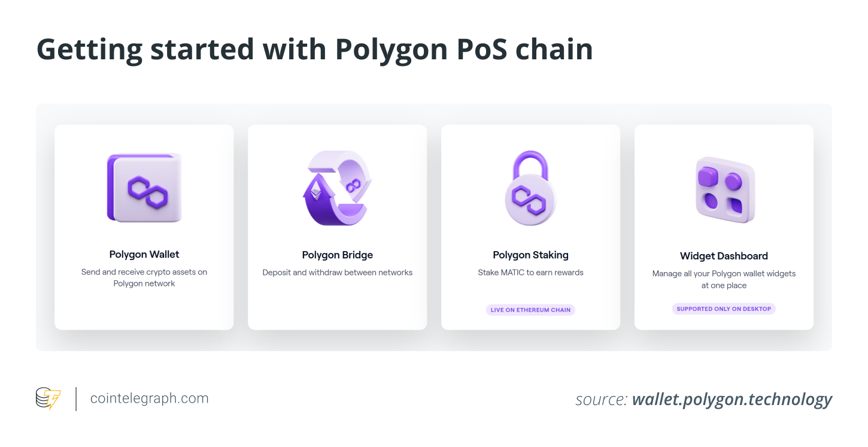Click the 'at one place' line in Widget Dashboard card

pyautogui.click(x=724, y=286)
